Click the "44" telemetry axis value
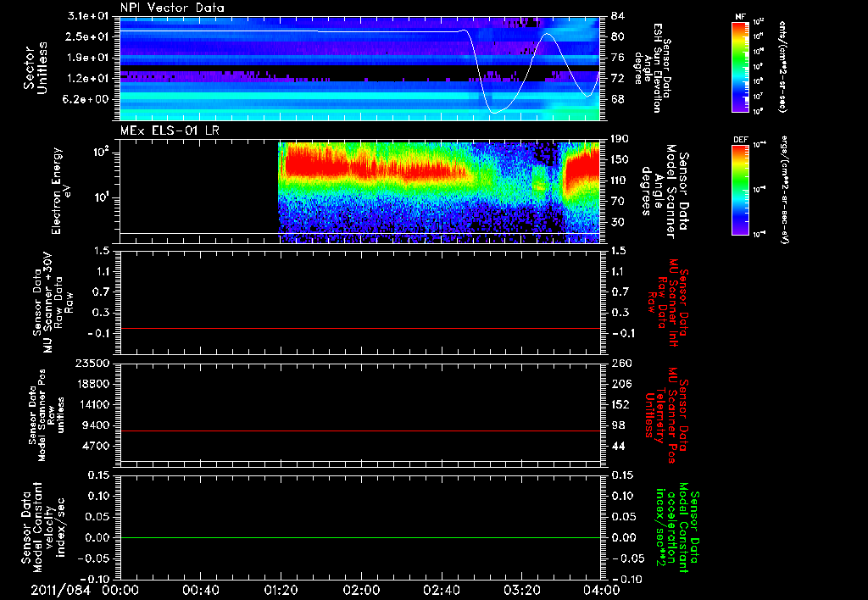Image resolution: width=868 pixels, height=600 pixels. tap(618, 446)
